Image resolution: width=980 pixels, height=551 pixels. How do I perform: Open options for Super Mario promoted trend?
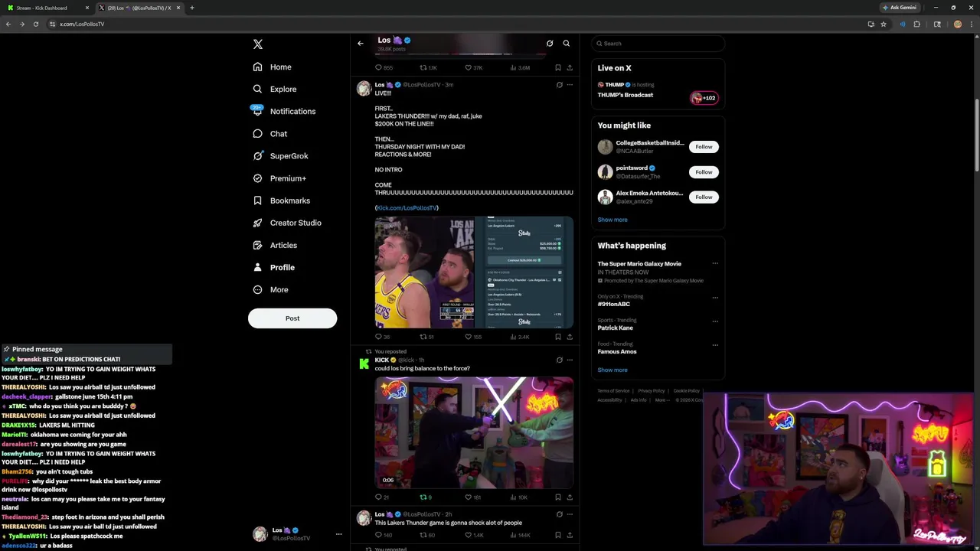coord(715,264)
